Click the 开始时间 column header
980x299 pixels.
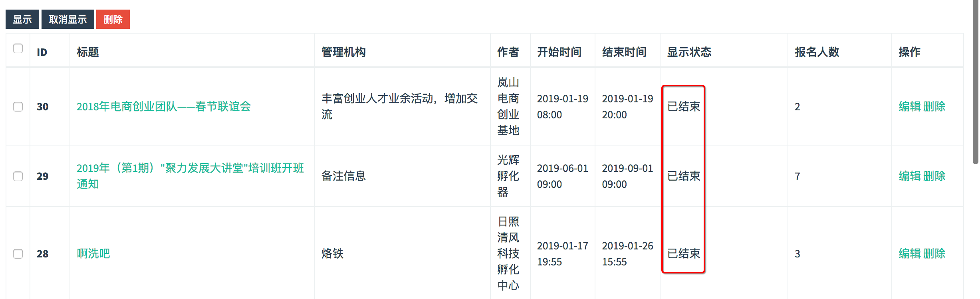[559, 52]
